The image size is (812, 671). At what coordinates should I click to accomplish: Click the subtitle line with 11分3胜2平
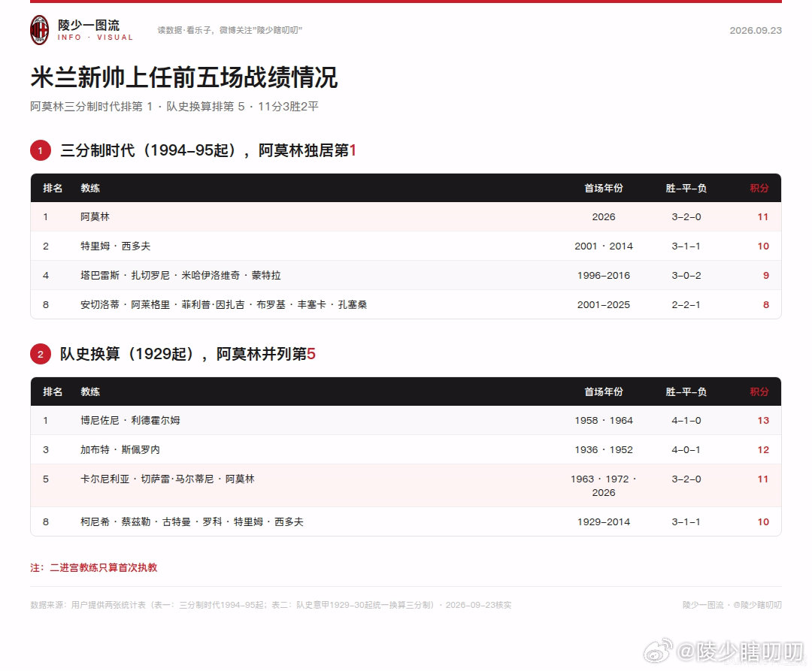click(x=174, y=107)
